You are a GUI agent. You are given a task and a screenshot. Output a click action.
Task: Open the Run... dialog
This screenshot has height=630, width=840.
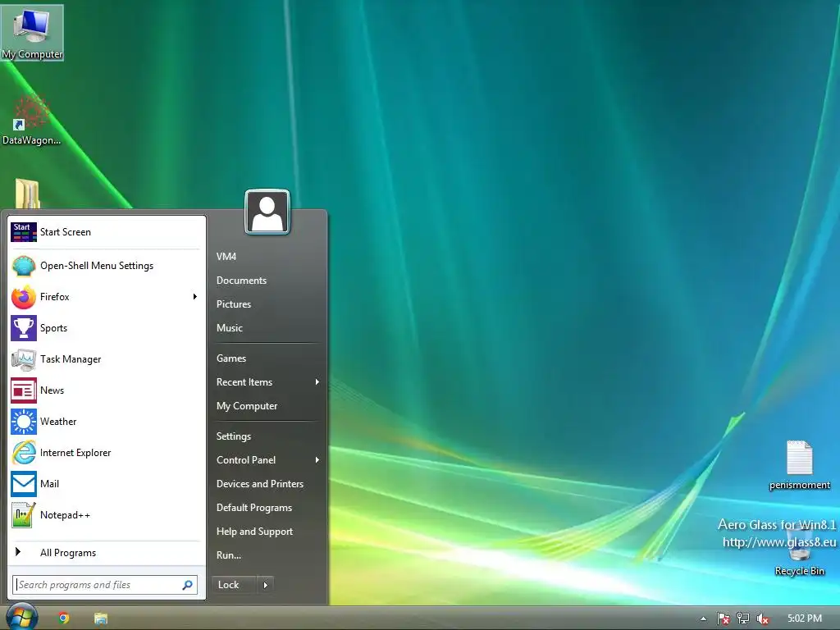coord(228,555)
